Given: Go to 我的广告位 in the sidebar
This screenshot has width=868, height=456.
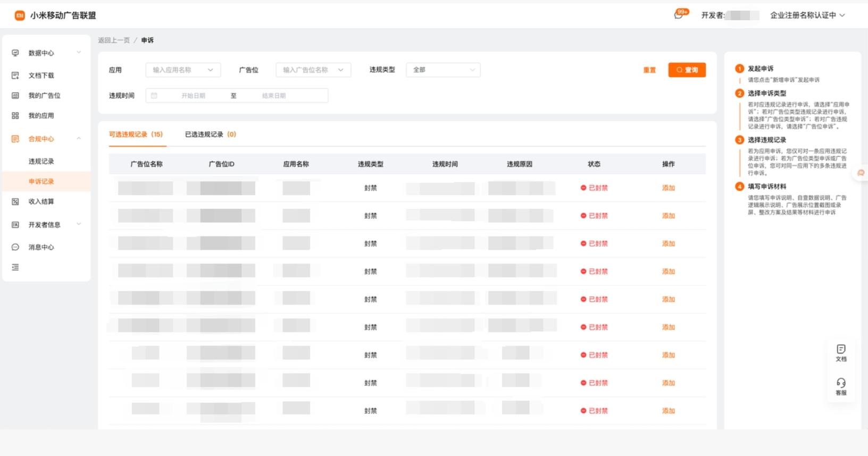Looking at the screenshot, I should (x=44, y=96).
